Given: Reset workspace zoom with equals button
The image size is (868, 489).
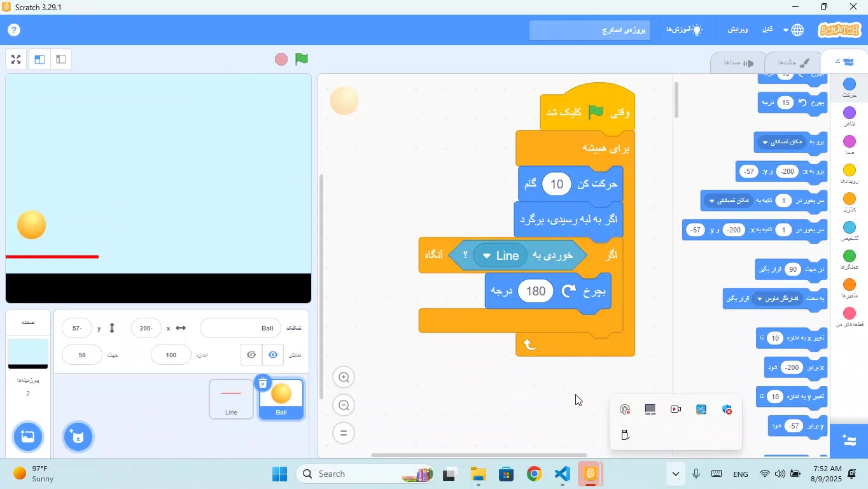Looking at the screenshot, I should pos(344,434).
